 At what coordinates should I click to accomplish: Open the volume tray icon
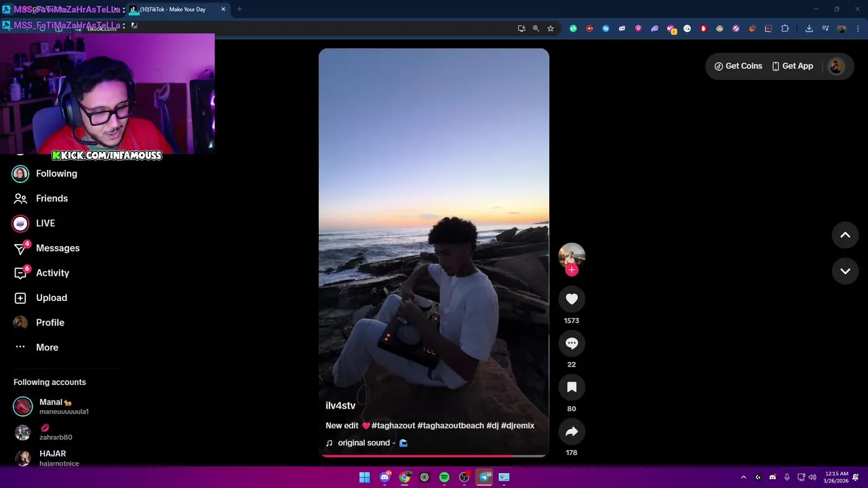pos(812,477)
